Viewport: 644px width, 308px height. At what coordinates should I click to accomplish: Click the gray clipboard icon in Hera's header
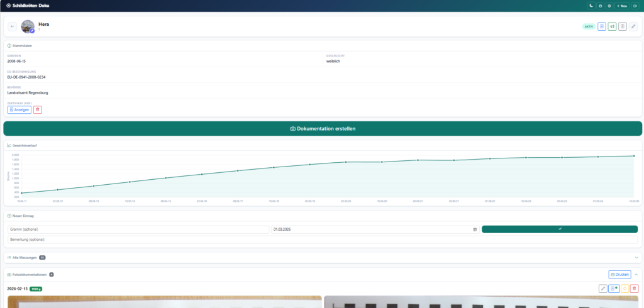click(622, 26)
